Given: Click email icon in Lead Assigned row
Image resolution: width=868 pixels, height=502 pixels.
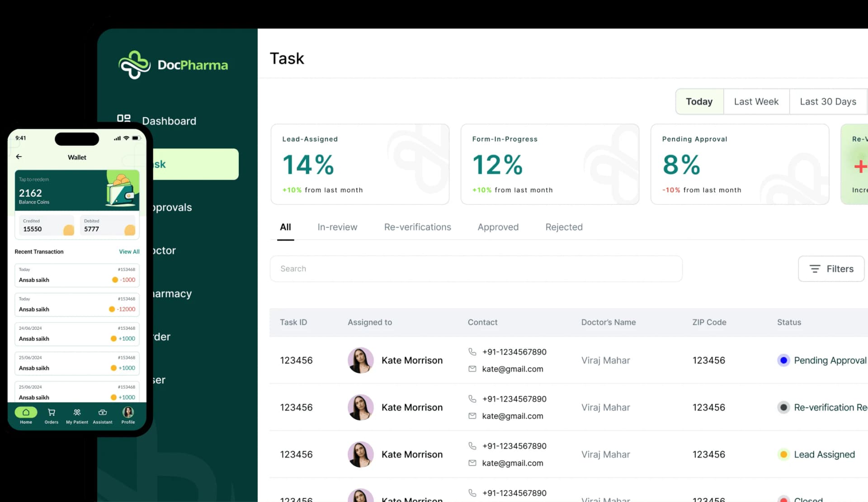Looking at the screenshot, I should [472, 463].
